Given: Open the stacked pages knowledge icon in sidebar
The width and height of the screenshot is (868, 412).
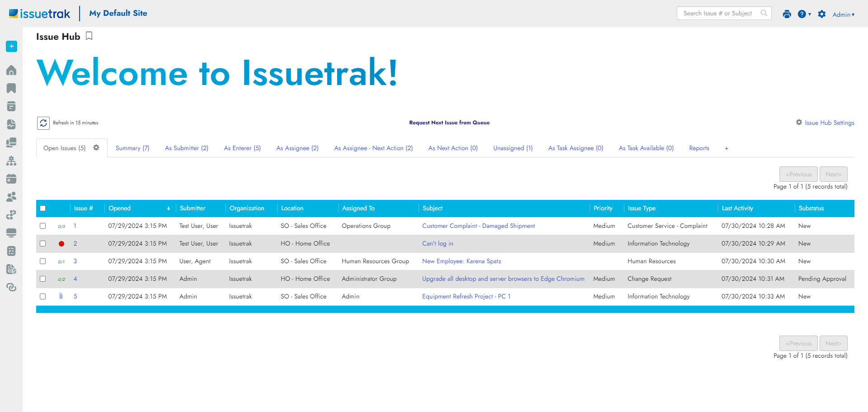Looking at the screenshot, I should 11,142.
